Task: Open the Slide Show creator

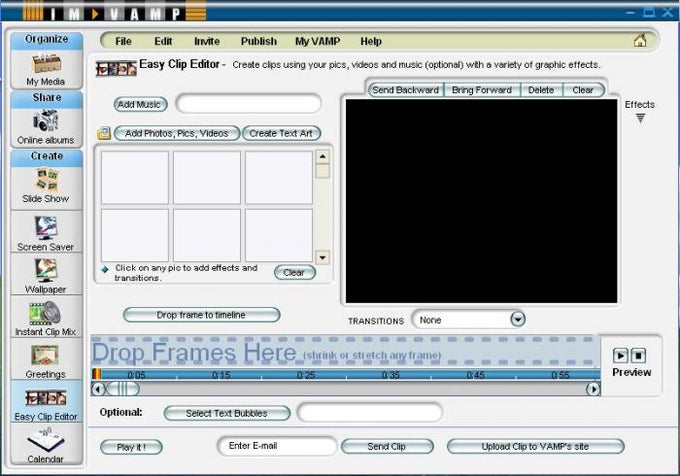Action: click(46, 186)
